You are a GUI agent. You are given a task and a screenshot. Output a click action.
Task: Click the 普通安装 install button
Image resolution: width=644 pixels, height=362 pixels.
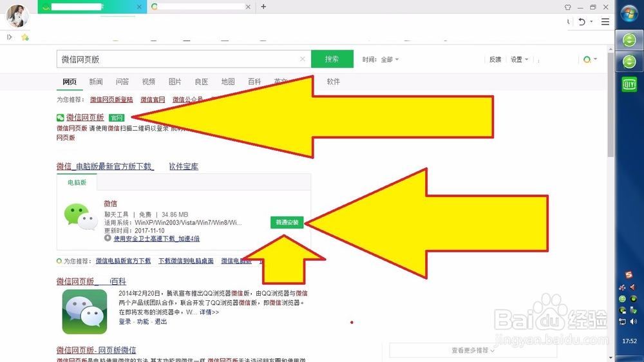287,222
